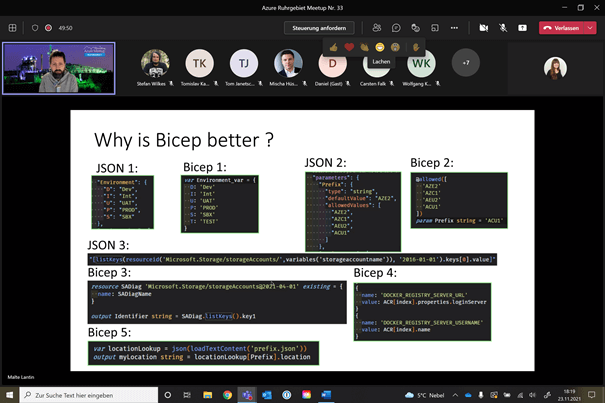Open volume control in tray

[x=532, y=395]
